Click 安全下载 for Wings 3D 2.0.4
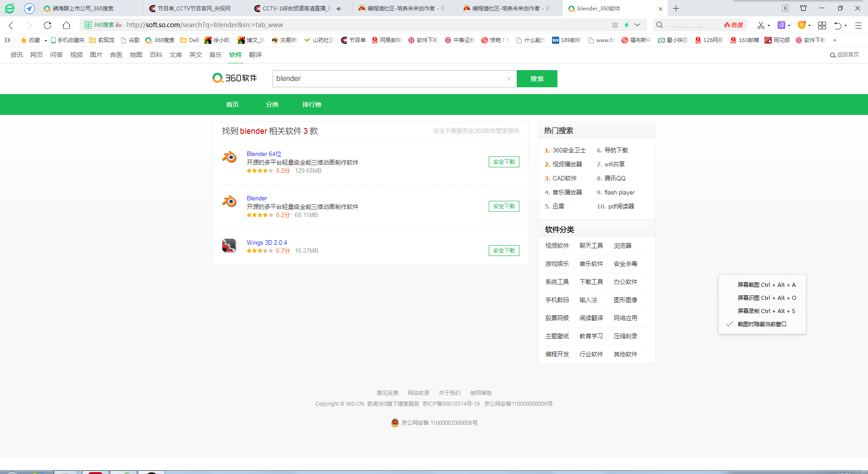Viewport: 868px width, 474px height. click(504, 251)
